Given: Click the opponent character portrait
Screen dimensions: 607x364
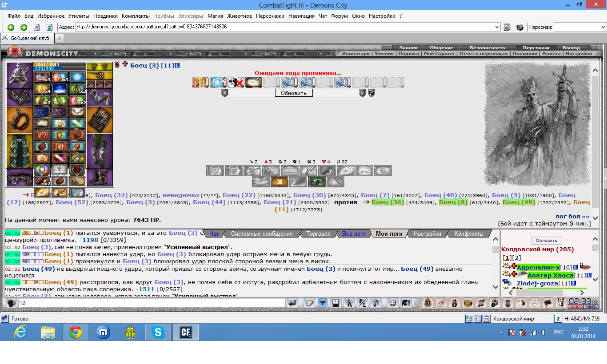Looking at the screenshot, I should point(537,124).
